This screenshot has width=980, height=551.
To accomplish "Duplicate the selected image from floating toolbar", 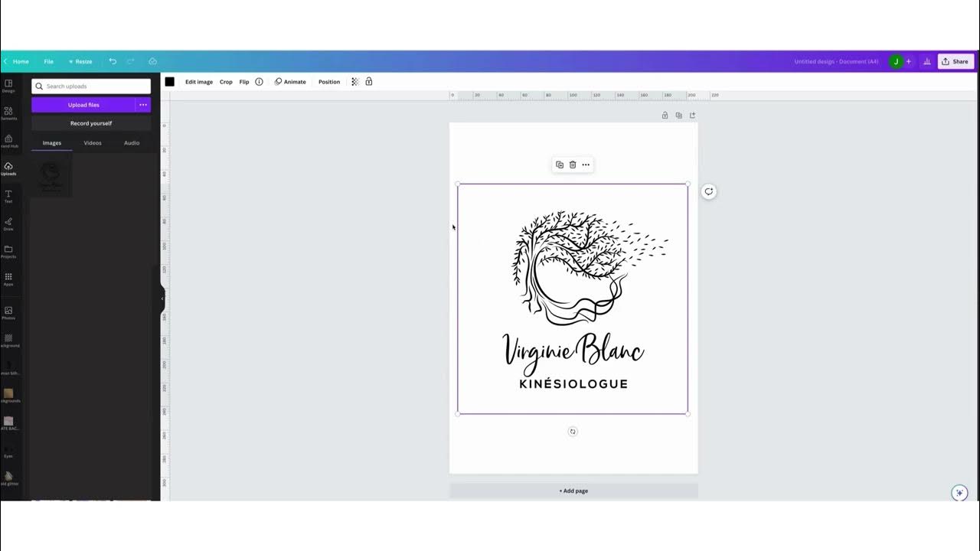I will [560, 165].
